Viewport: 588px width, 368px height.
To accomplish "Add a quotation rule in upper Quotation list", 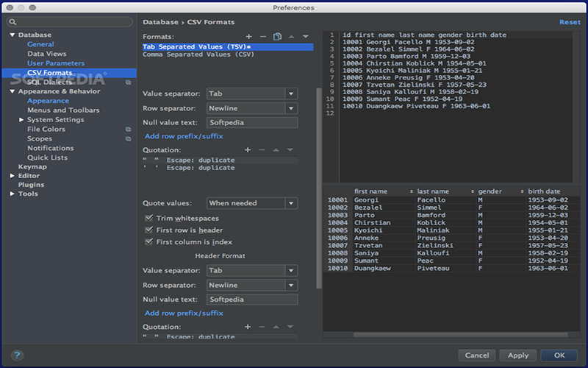I will (248, 150).
